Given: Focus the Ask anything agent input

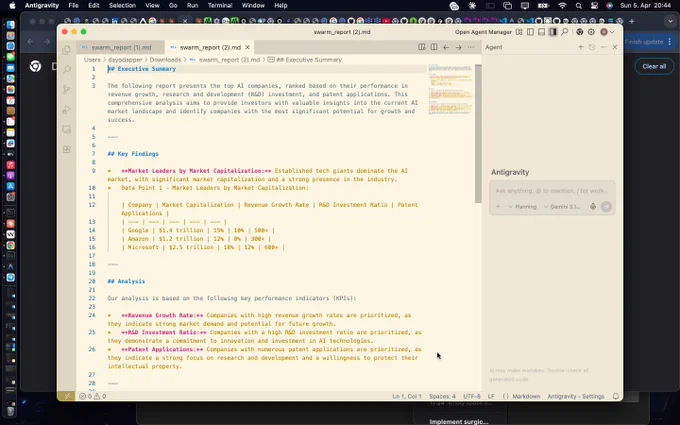Looking at the screenshot, I should [x=552, y=191].
